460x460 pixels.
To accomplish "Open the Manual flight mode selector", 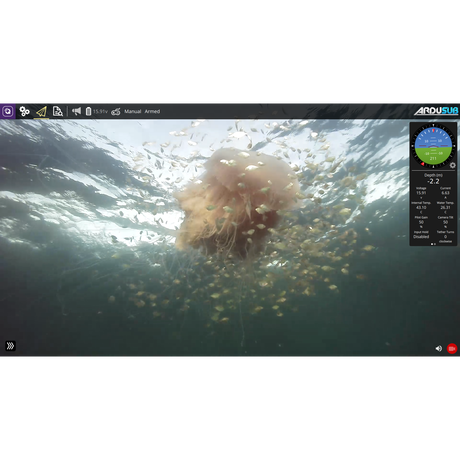I will pos(133,111).
